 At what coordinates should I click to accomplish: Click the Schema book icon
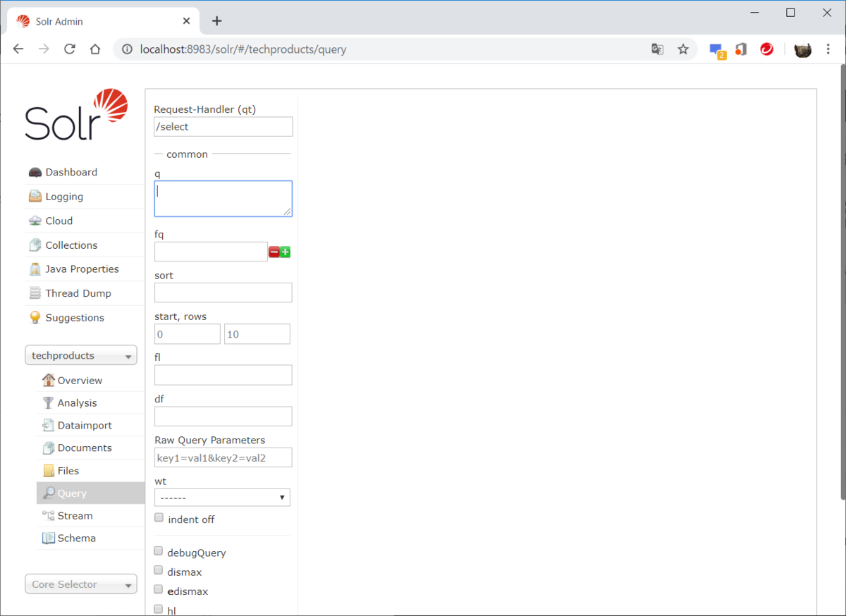[x=48, y=538]
